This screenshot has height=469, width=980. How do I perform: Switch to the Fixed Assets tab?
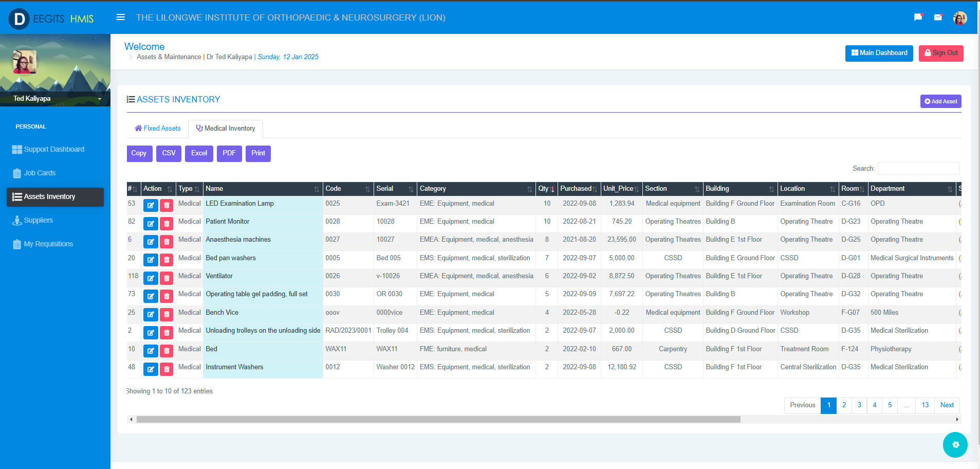click(158, 129)
